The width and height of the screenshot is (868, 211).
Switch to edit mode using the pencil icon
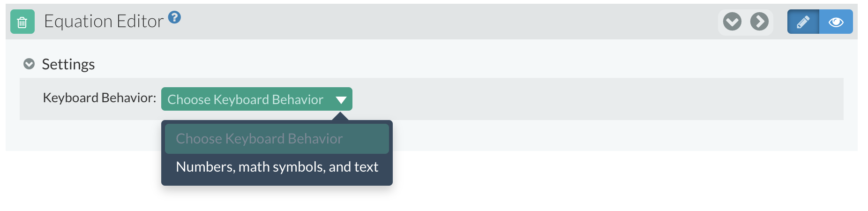click(x=803, y=22)
